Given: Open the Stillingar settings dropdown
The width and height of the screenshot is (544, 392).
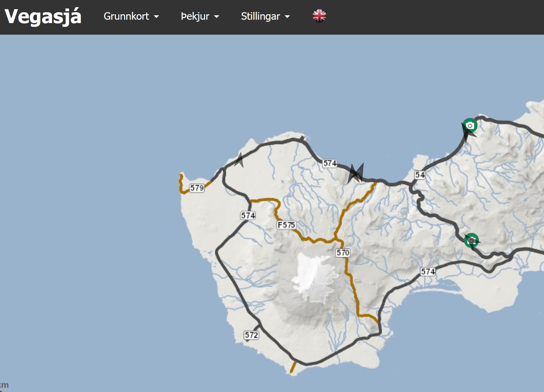Looking at the screenshot, I should point(265,16).
